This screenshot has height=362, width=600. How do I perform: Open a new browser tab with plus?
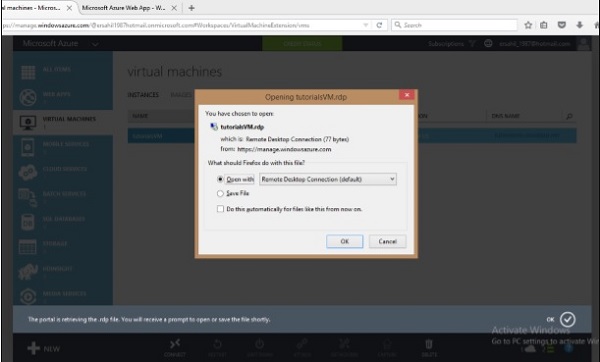(x=191, y=8)
